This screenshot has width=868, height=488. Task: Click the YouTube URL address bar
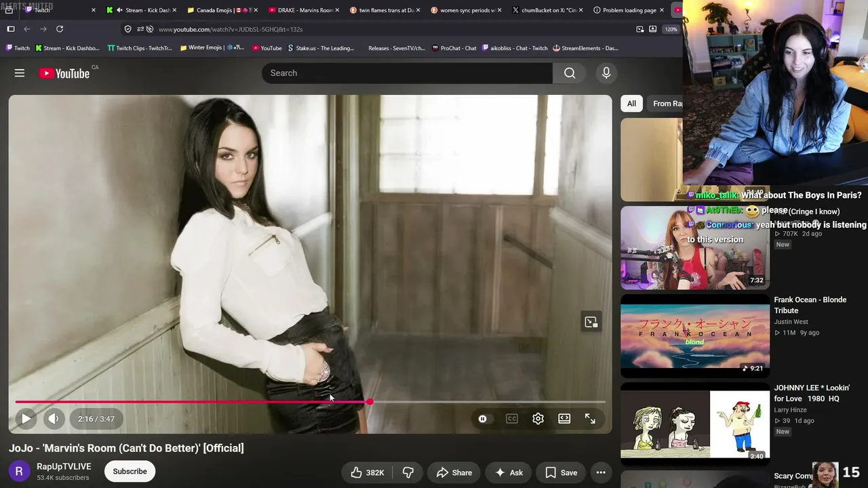[231, 29]
